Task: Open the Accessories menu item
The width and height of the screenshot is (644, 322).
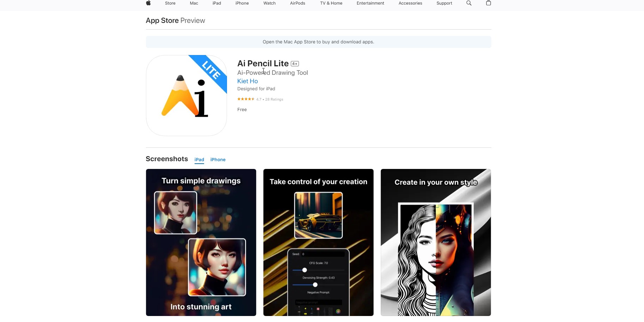Action: [410, 3]
